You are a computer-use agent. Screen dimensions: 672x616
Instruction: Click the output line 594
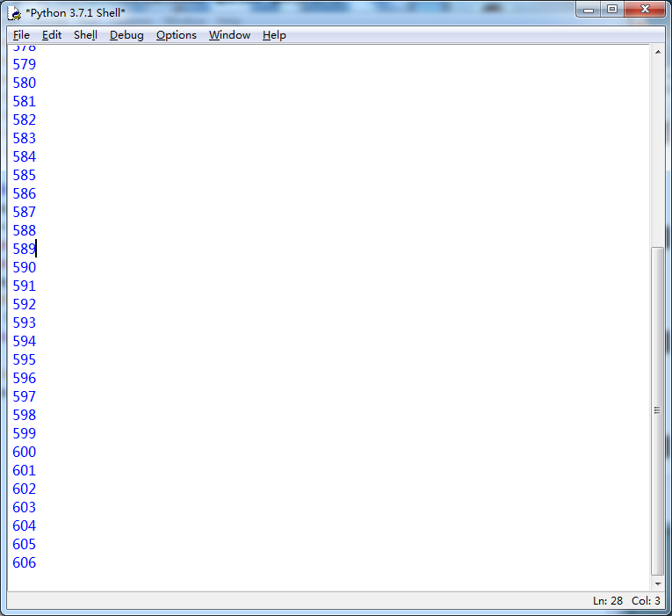coord(25,341)
